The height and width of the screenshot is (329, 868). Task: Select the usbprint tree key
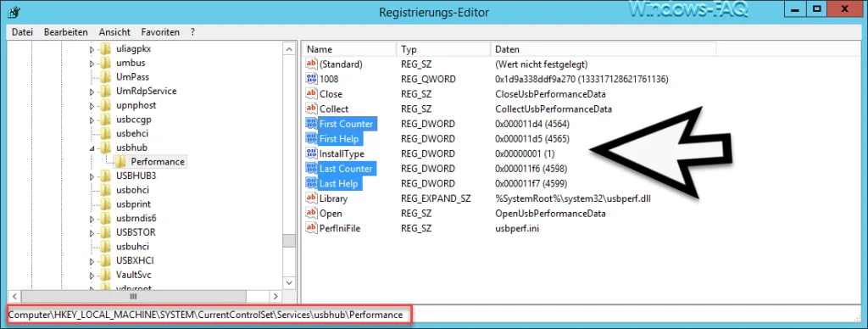(x=133, y=204)
